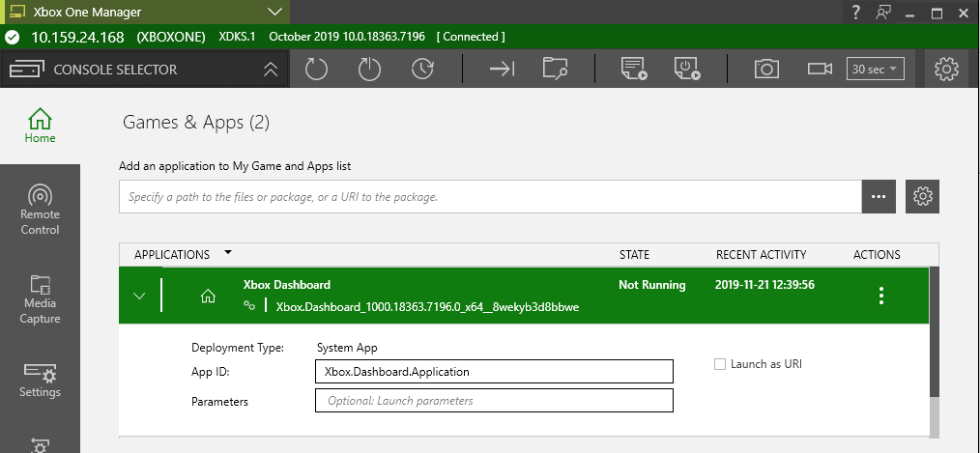The width and height of the screenshot is (980, 453).
Task: Open Xbox Dashboard actions three-dot menu
Action: coord(881,296)
